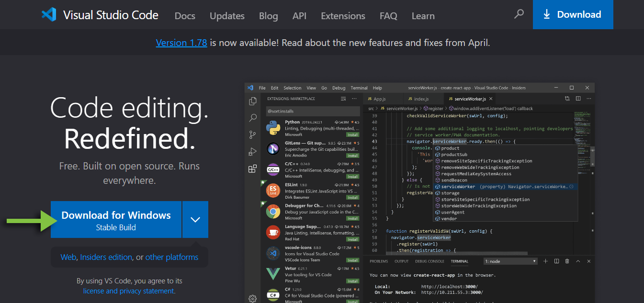Click the split editor icon in editor toolbar

click(x=578, y=99)
